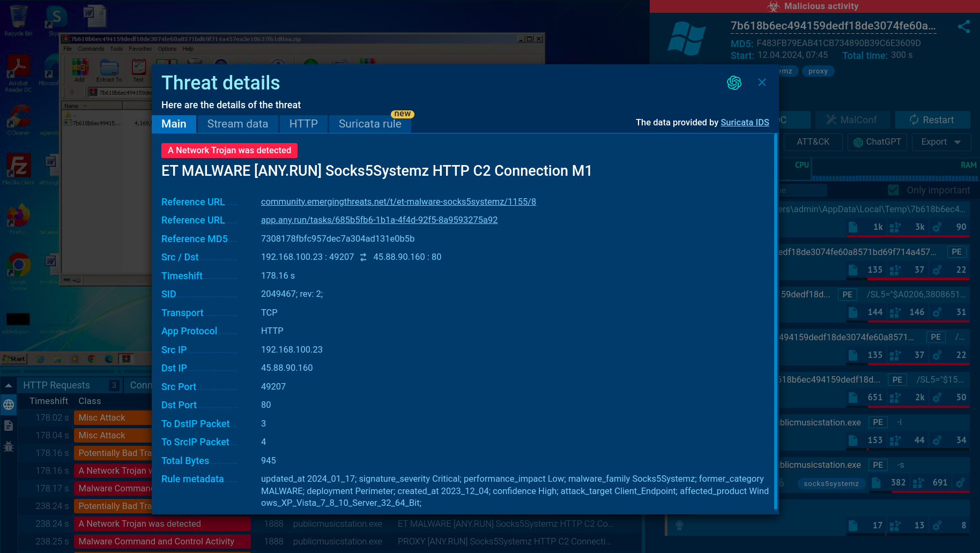Open the files icon in the left sidebar

(x=9, y=425)
